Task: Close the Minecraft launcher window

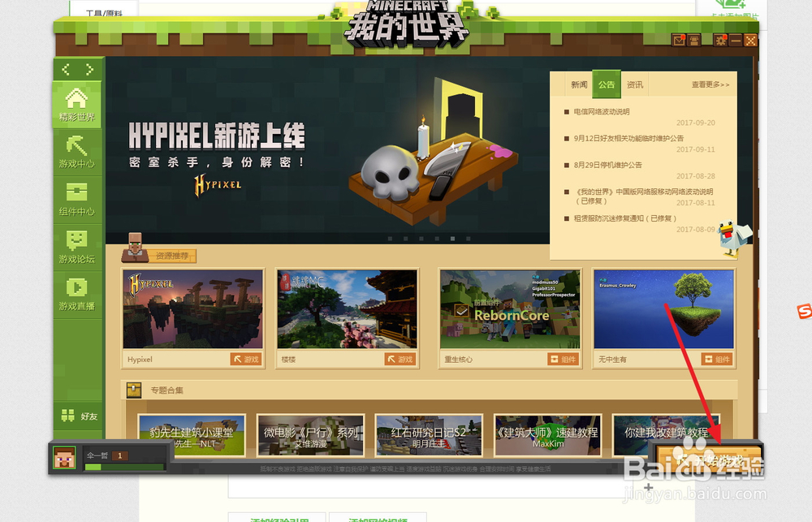Action: tap(750, 40)
